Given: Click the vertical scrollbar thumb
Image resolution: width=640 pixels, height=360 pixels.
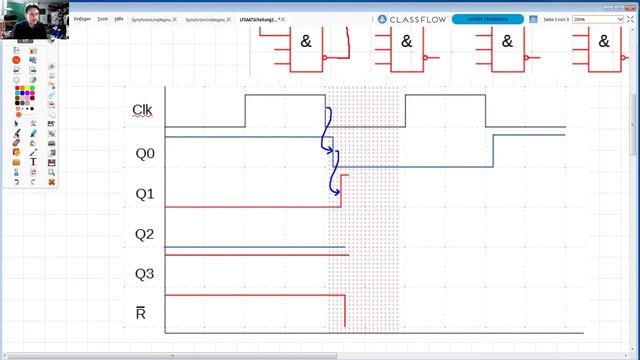Looking at the screenshot, I should (633, 124).
